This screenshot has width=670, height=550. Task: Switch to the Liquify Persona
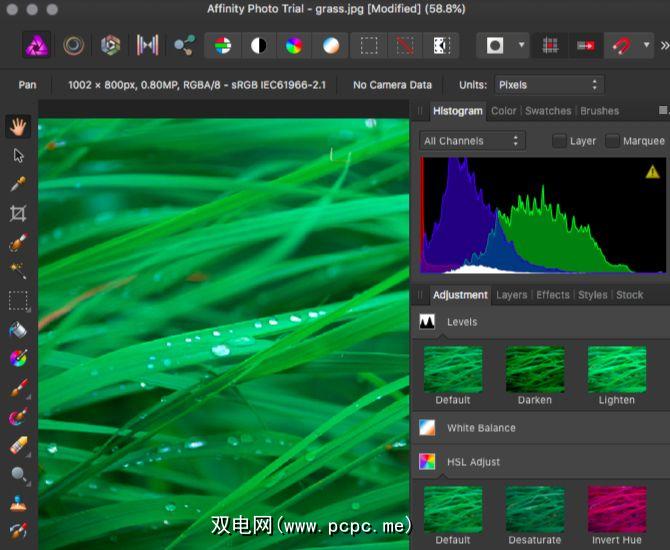[73, 45]
